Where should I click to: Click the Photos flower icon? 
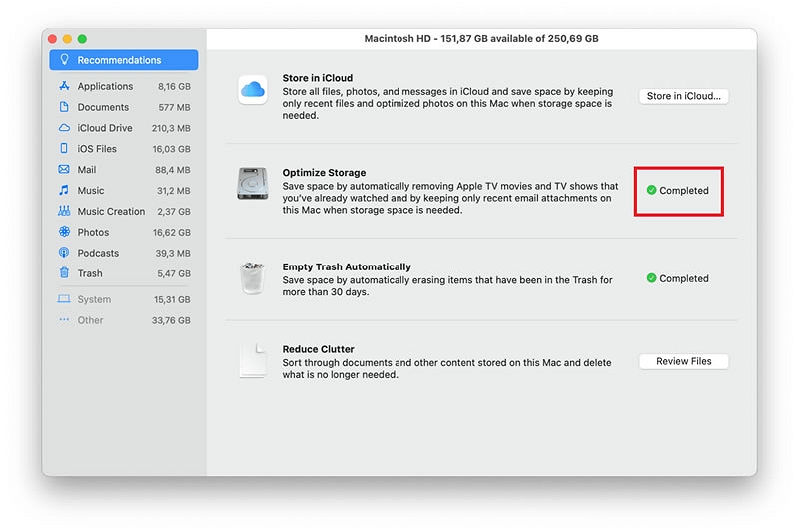(64, 232)
